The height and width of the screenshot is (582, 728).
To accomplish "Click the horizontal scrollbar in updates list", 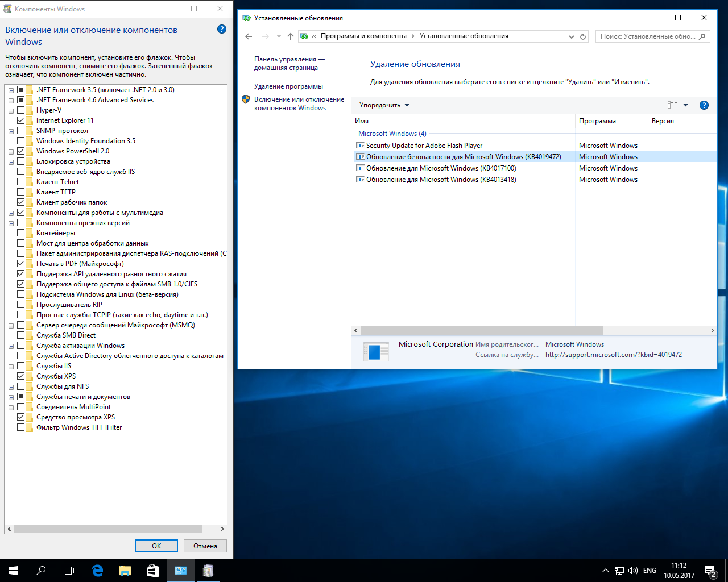I will [482, 330].
